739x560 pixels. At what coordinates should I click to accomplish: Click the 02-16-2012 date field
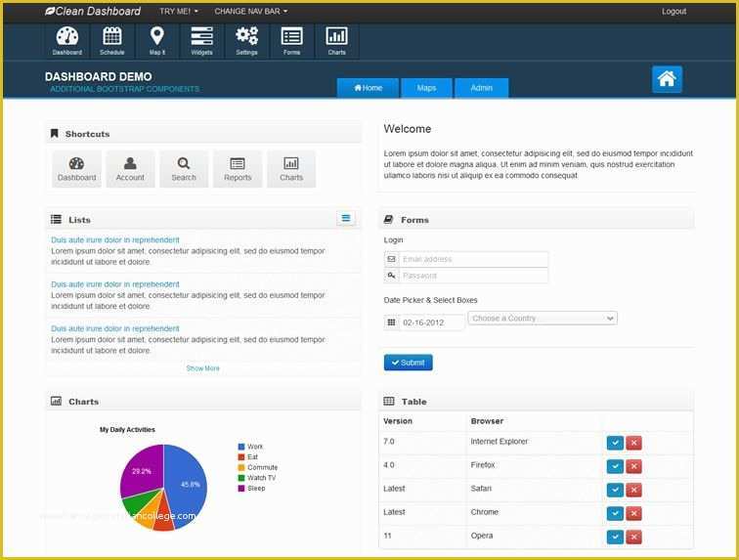point(431,323)
